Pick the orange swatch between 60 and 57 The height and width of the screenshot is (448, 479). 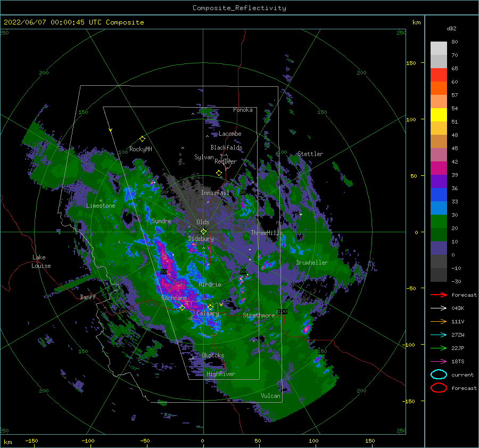point(439,88)
